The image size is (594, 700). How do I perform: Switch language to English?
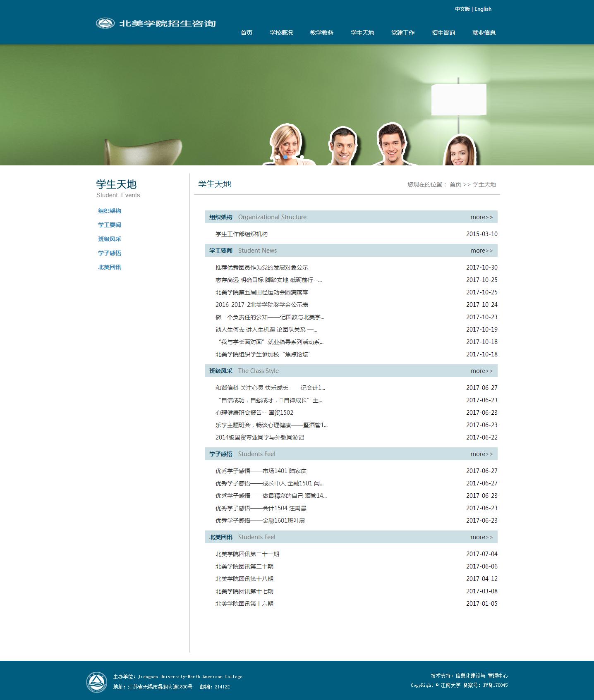[x=483, y=9]
